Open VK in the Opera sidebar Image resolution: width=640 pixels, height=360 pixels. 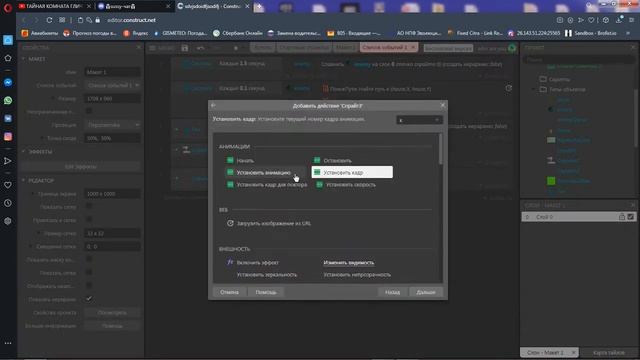(x=8, y=118)
